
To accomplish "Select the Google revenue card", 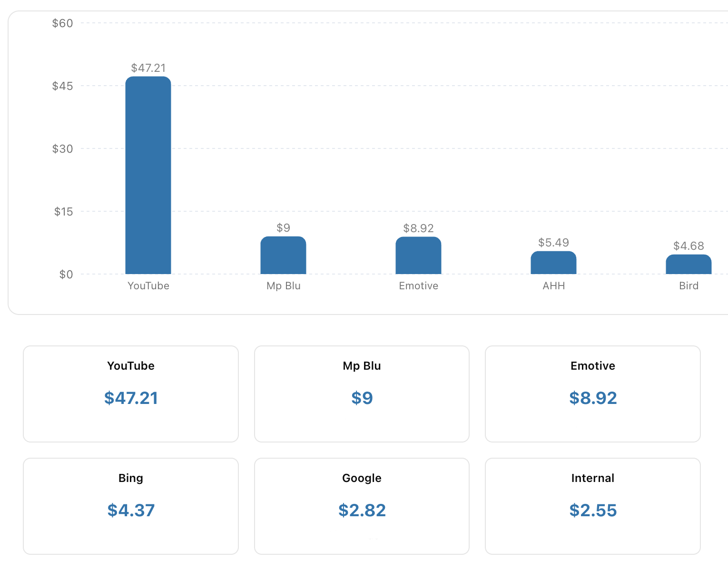I will [362, 506].
